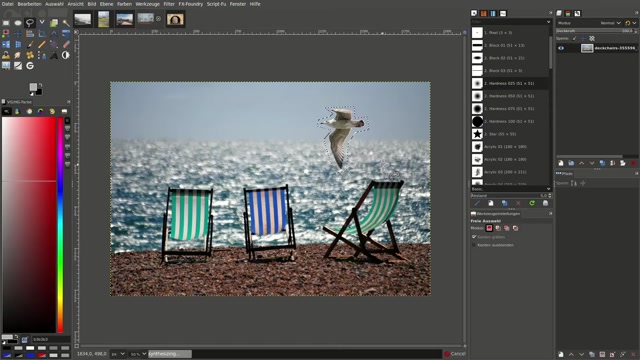Image resolution: width=640 pixels, height=360 pixels.
Task: Click swap foreground background colors arrow
Action: [40, 85]
